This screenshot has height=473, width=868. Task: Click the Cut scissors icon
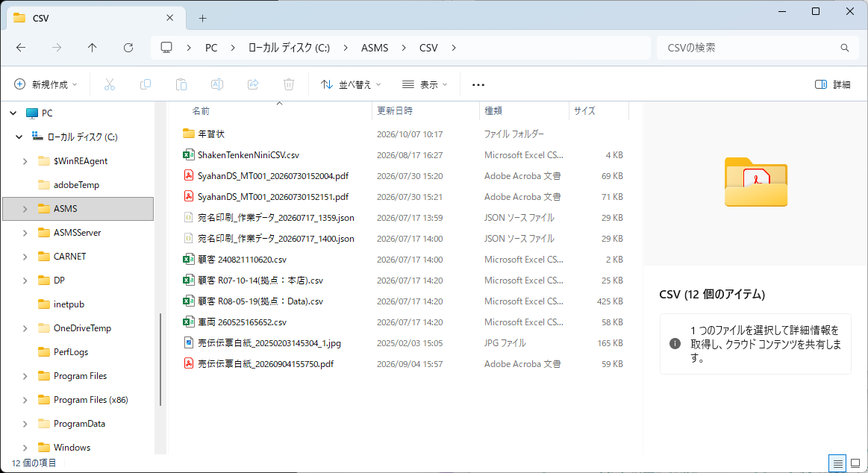pyautogui.click(x=110, y=84)
